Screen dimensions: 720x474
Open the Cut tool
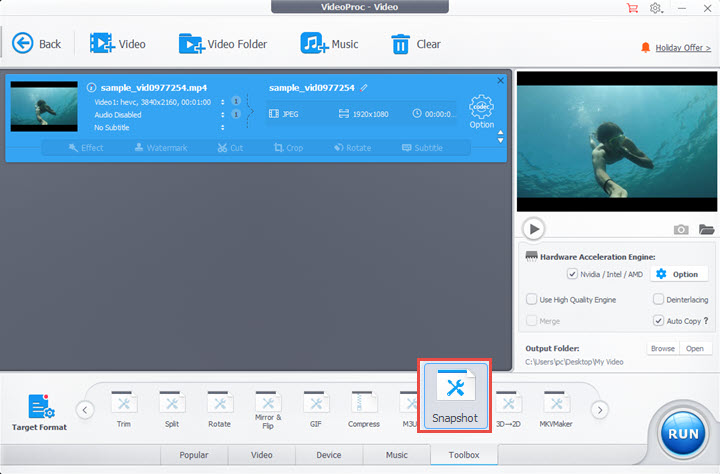(x=231, y=148)
